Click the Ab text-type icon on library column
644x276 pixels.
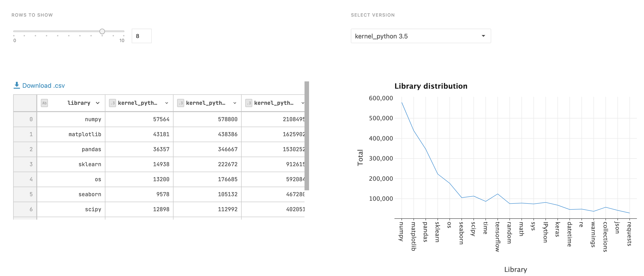point(44,103)
